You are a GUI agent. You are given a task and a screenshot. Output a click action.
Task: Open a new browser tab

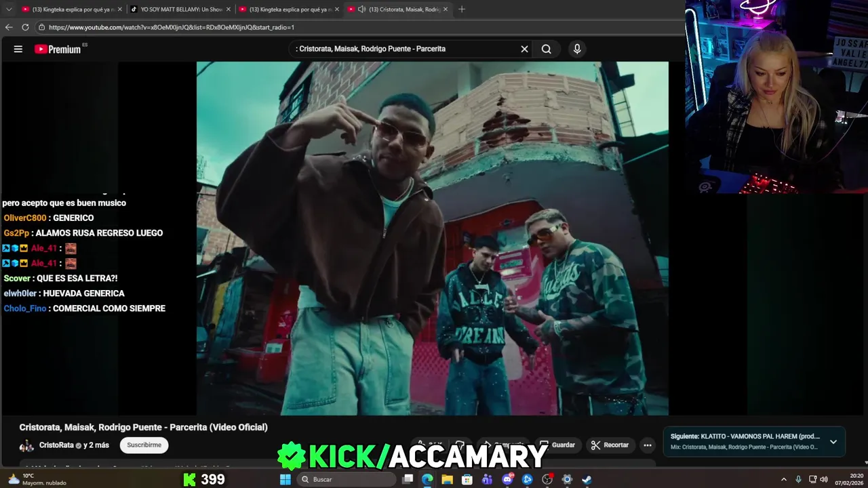coord(462,9)
